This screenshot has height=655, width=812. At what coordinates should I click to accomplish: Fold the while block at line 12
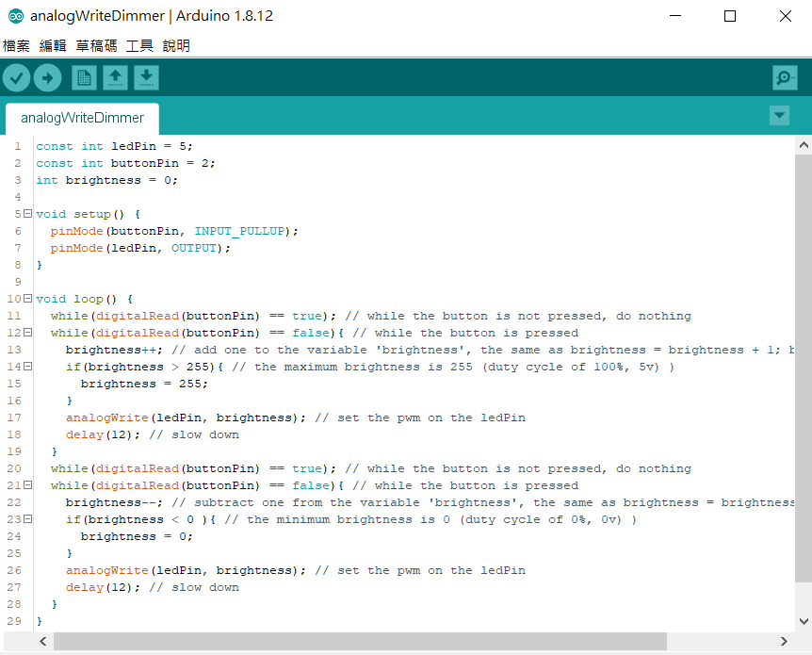point(27,333)
